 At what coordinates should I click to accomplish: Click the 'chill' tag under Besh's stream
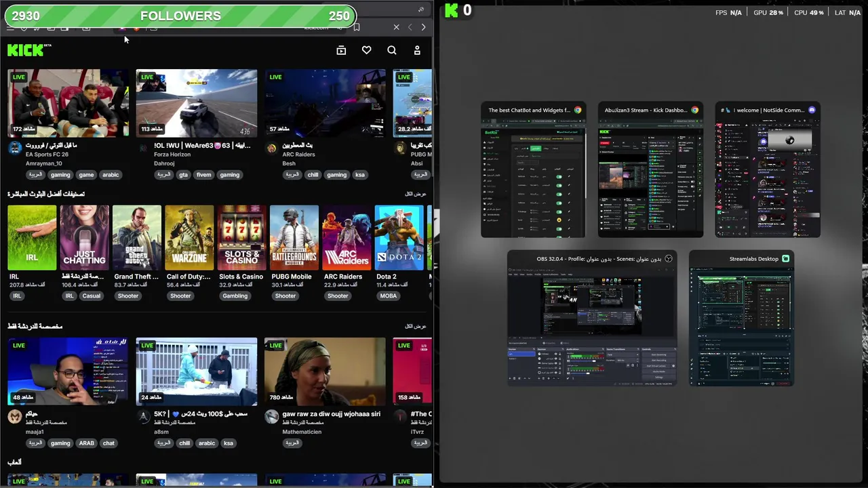coord(313,175)
